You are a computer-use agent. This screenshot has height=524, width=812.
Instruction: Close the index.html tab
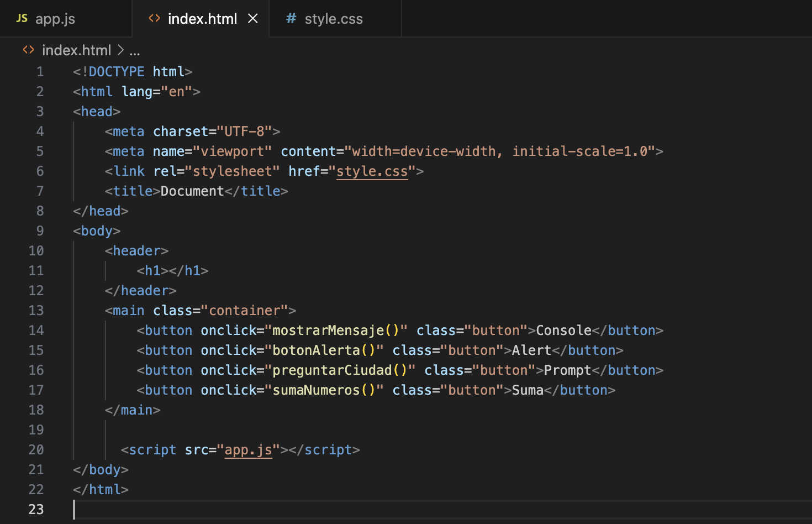pos(253,19)
